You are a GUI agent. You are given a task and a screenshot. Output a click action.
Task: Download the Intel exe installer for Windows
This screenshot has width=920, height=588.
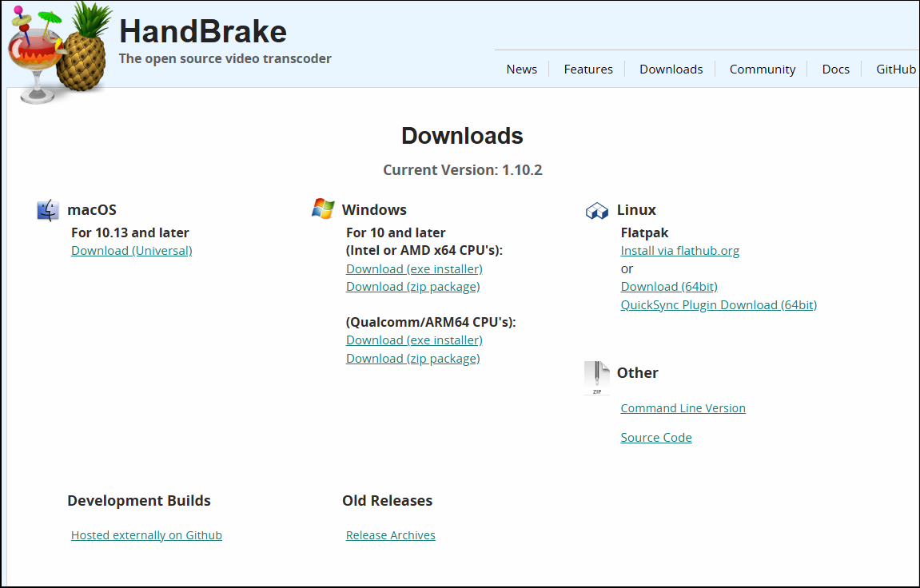pyautogui.click(x=413, y=268)
